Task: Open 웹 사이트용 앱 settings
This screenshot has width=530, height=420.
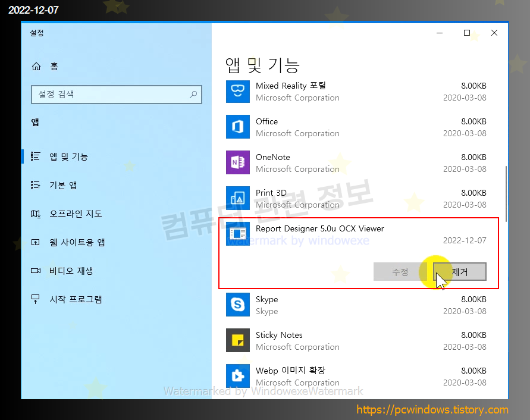Action: (x=117, y=242)
